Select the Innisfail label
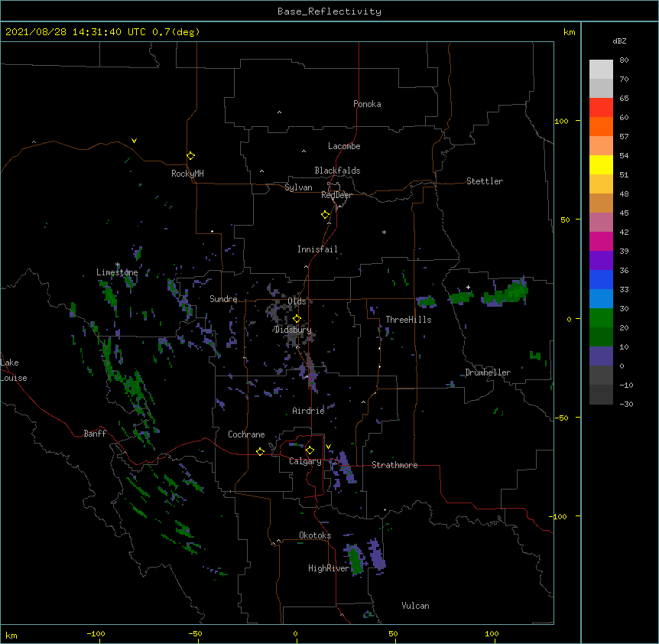659x644 pixels. coord(318,249)
